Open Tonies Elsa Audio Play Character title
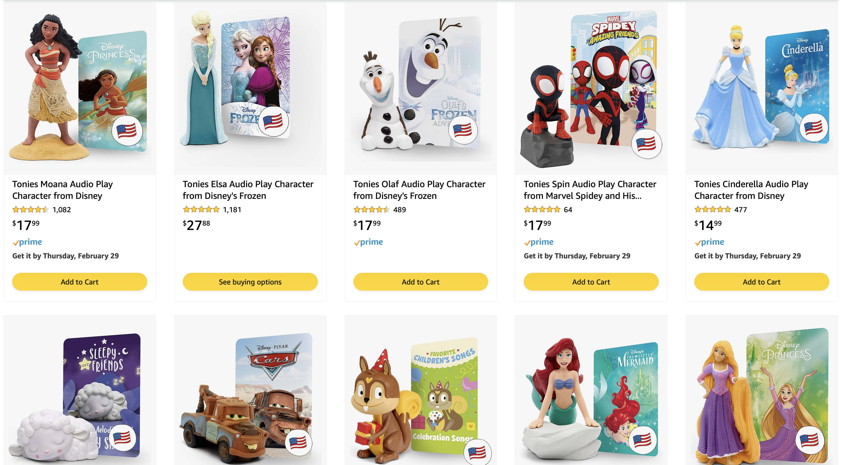Viewport: 868px width, 465px height. (x=248, y=190)
